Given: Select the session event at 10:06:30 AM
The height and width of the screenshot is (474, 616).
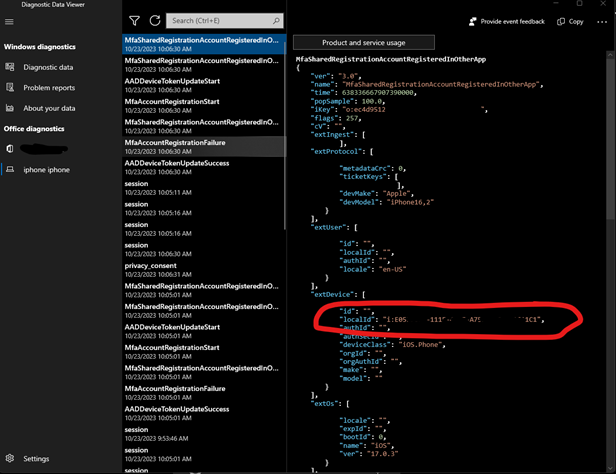Looking at the screenshot, I should pyautogui.click(x=202, y=249).
